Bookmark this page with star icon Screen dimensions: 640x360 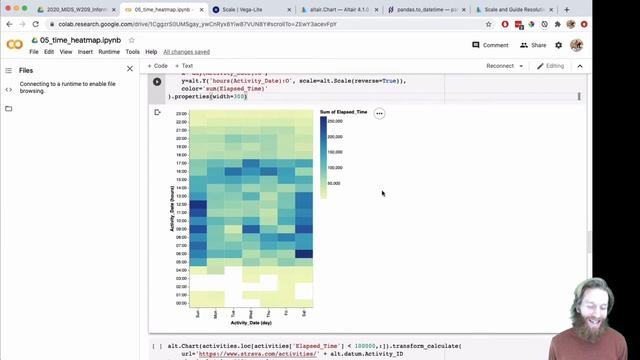pos(489,24)
